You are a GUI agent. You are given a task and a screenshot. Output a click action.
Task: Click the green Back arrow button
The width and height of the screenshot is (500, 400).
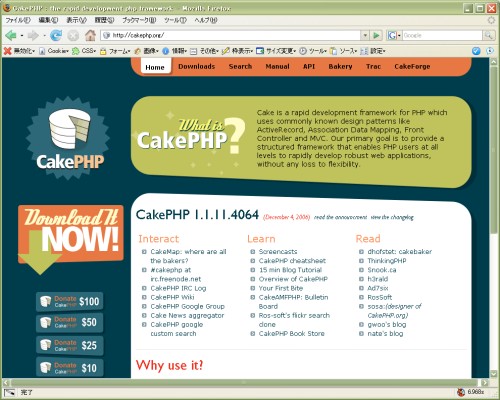[x=10, y=35]
